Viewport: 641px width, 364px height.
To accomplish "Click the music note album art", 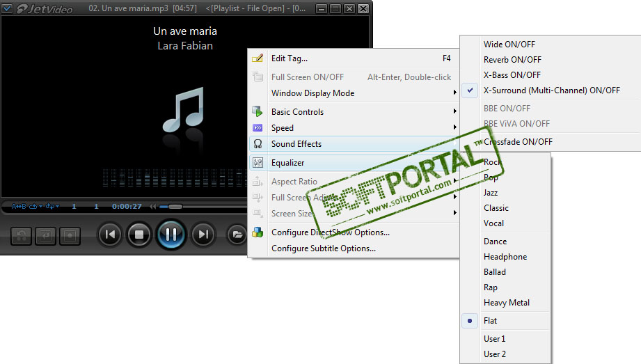I will 183,111.
